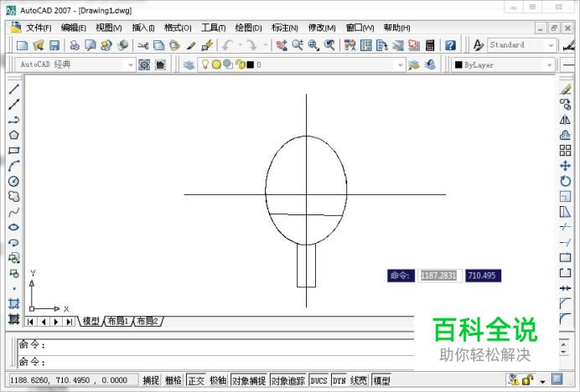This screenshot has width=580, height=392.
Task: Toggle DUCS in status bar
Action: 318,380
